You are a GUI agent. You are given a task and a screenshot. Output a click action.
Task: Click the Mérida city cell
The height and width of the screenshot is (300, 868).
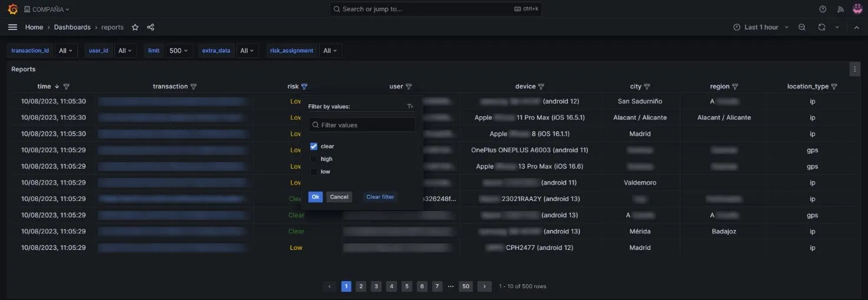coord(640,232)
